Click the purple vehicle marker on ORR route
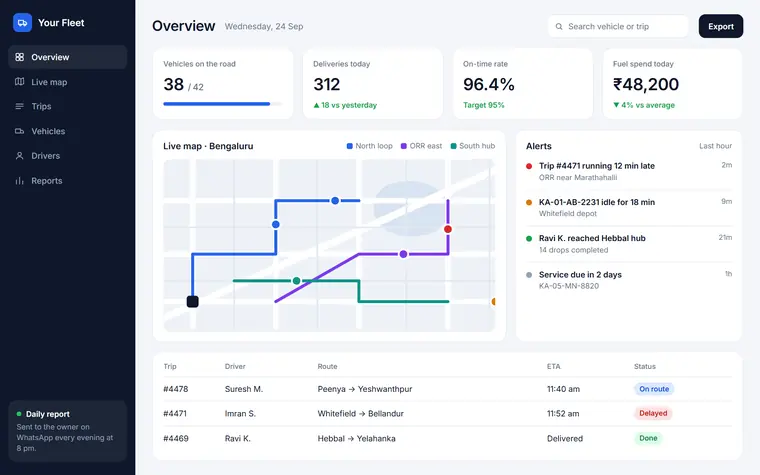This screenshot has height=475, width=760. coord(403,254)
